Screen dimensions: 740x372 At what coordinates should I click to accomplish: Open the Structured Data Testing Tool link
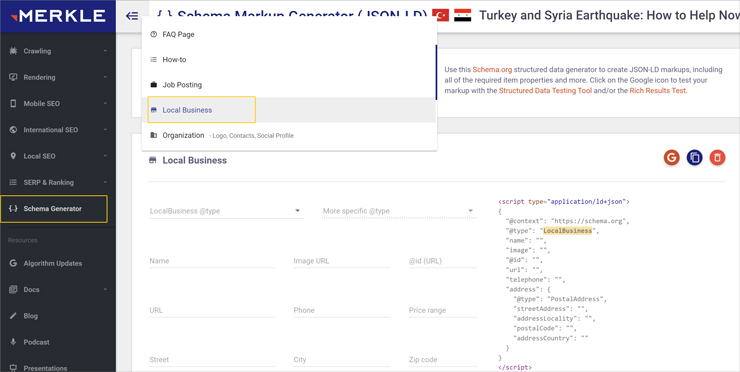[x=545, y=91]
